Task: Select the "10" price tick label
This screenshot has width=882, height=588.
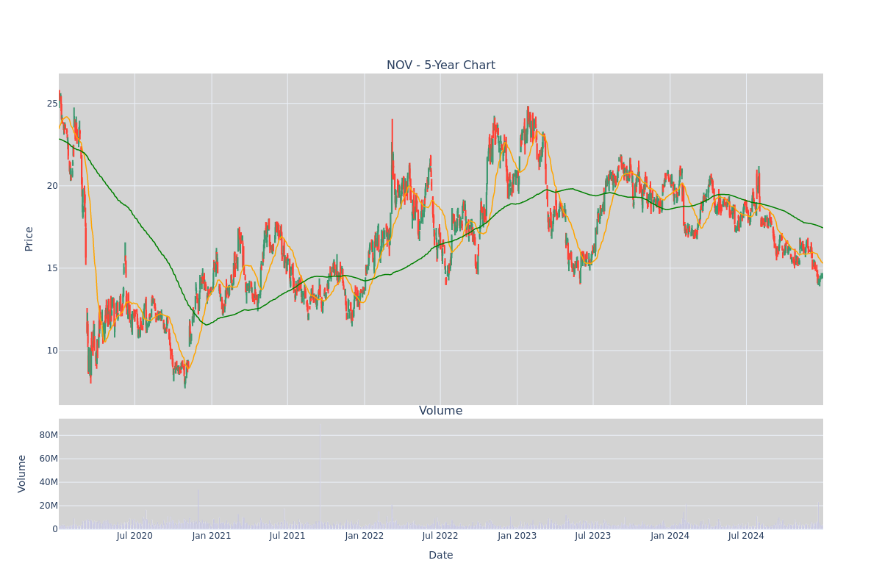Action: point(53,351)
